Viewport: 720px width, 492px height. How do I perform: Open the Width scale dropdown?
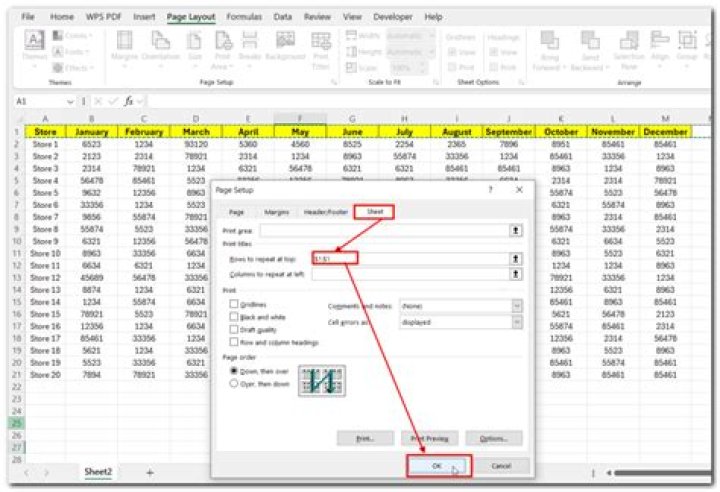(x=431, y=35)
